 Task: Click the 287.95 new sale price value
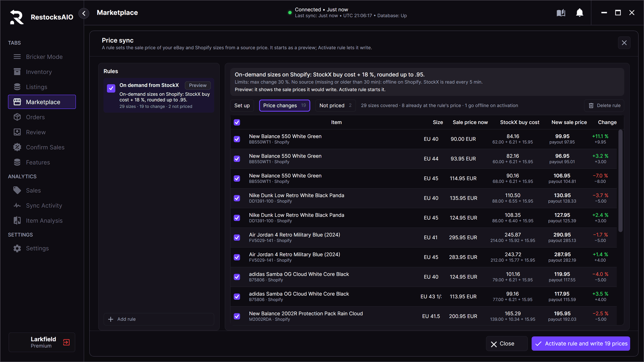(562, 255)
